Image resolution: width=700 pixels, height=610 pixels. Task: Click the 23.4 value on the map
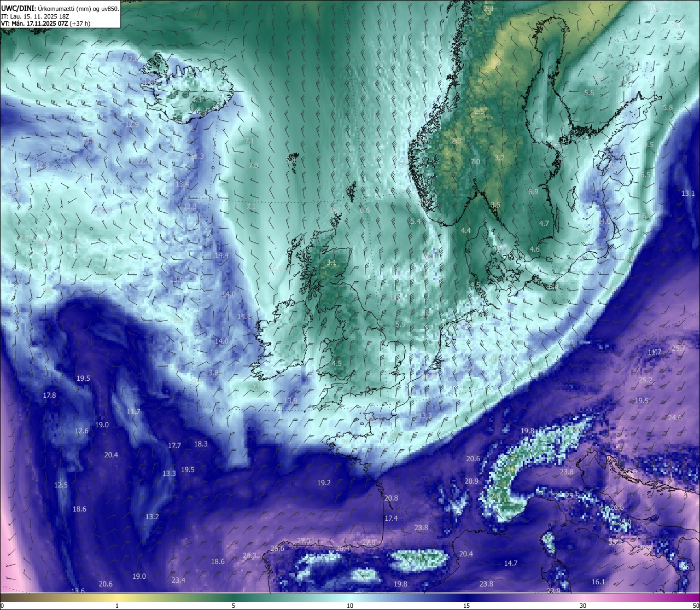pos(178,580)
